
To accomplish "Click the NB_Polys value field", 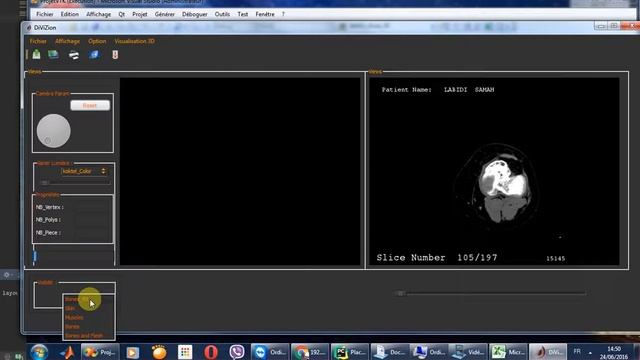I will [x=92, y=220].
